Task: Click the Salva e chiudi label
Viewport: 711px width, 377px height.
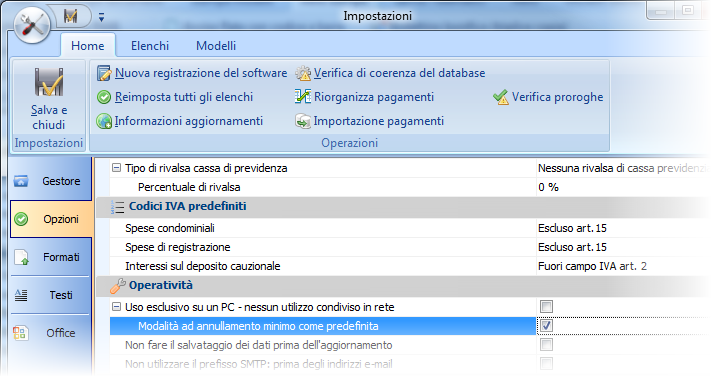Action: pyautogui.click(x=49, y=117)
